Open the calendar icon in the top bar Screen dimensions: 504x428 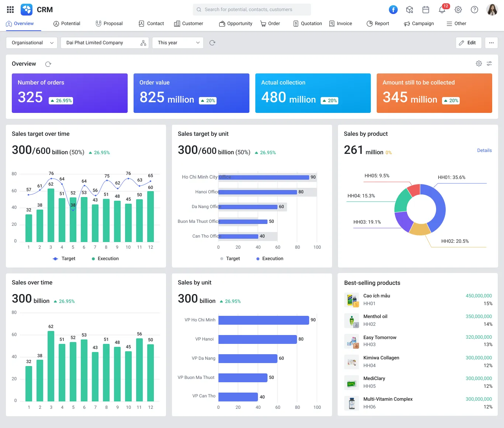click(426, 10)
